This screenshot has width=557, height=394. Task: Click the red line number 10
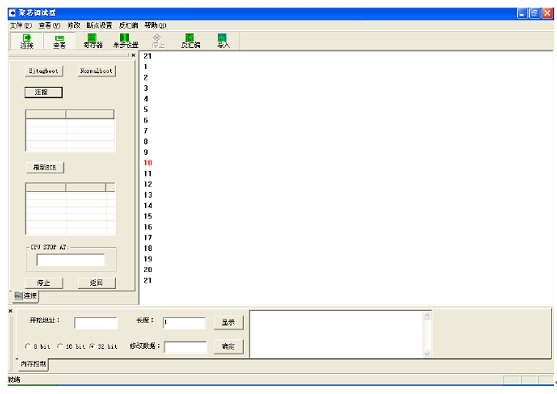[x=148, y=163]
